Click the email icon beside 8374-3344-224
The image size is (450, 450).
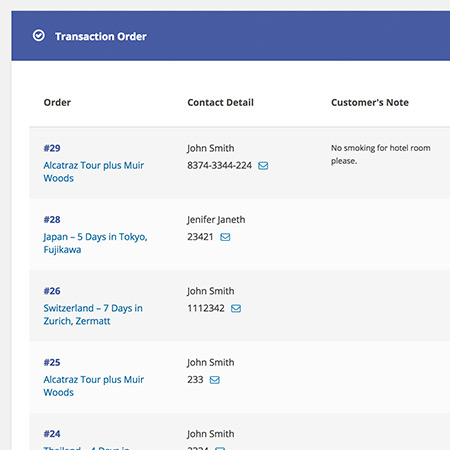263,166
